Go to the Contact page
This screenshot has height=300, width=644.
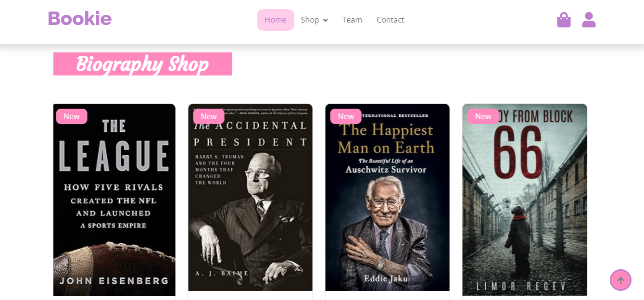click(390, 20)
